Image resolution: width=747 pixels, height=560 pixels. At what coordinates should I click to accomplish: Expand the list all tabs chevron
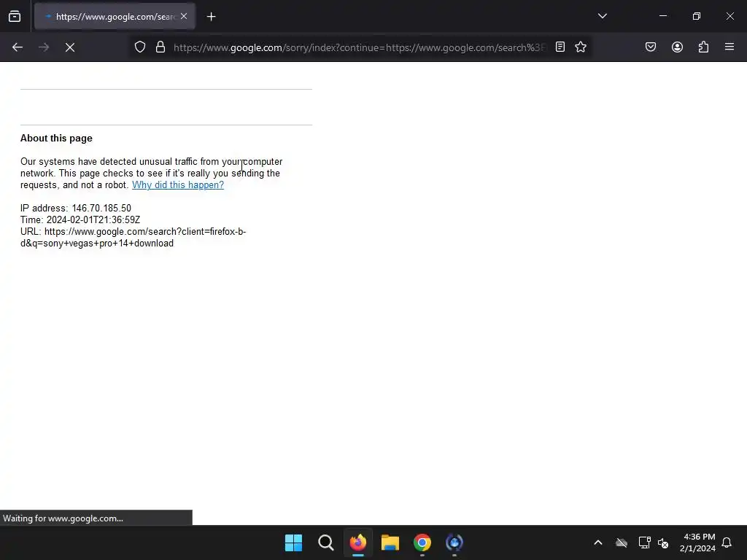point(602,16)
